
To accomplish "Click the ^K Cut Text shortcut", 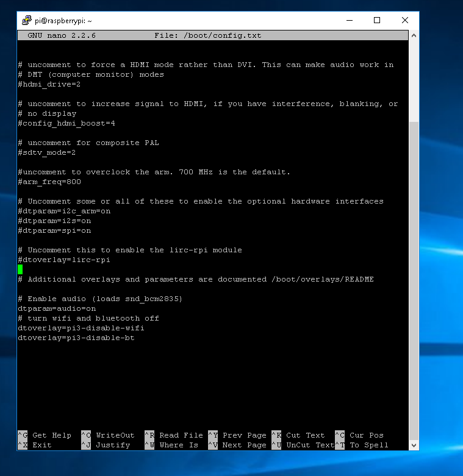I will tap(298, 435).
